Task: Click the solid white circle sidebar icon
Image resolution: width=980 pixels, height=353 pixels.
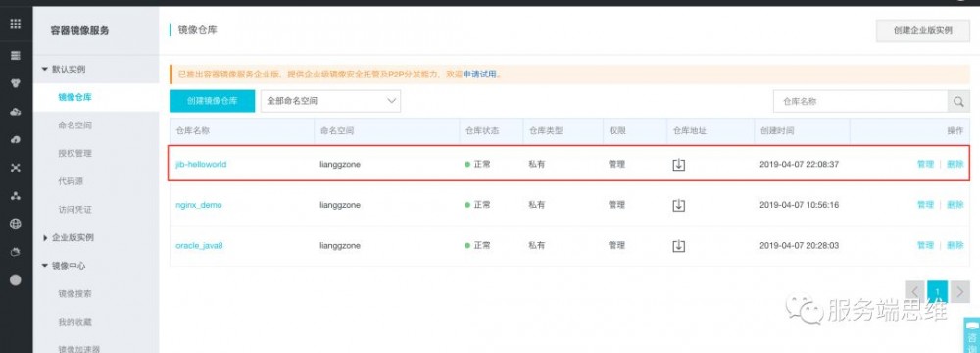Action: pos(16,279)
